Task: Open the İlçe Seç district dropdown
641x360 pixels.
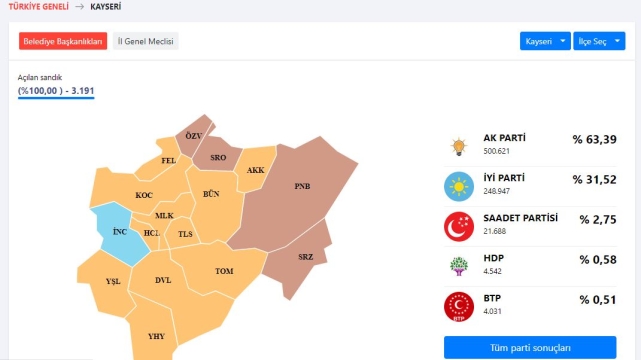Action: 599,41
